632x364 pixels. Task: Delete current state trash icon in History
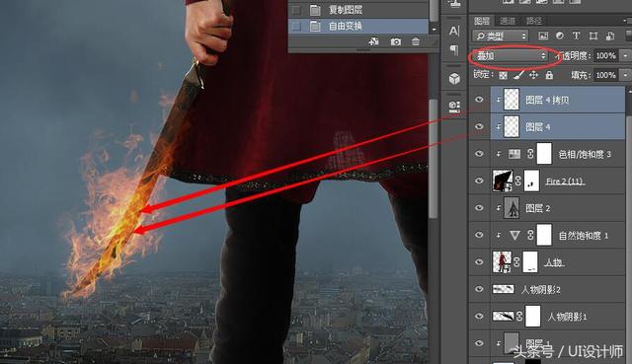(x=416, y=41)
